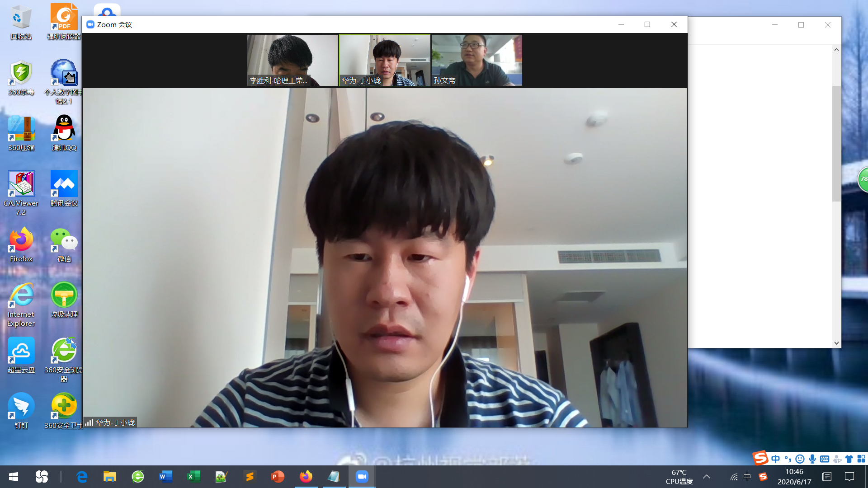Open 360压缩 archive tool icon
868x488 pixels.
click(21, 133)
